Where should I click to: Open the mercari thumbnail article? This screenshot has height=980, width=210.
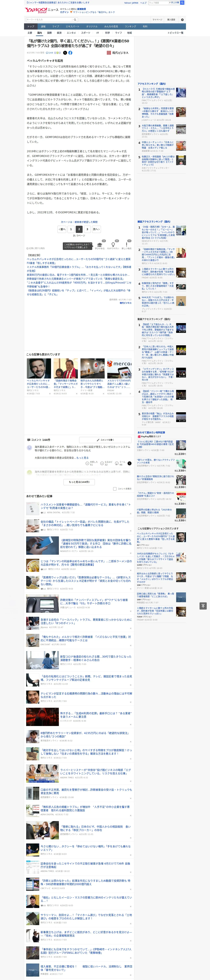tap(119, 369)
